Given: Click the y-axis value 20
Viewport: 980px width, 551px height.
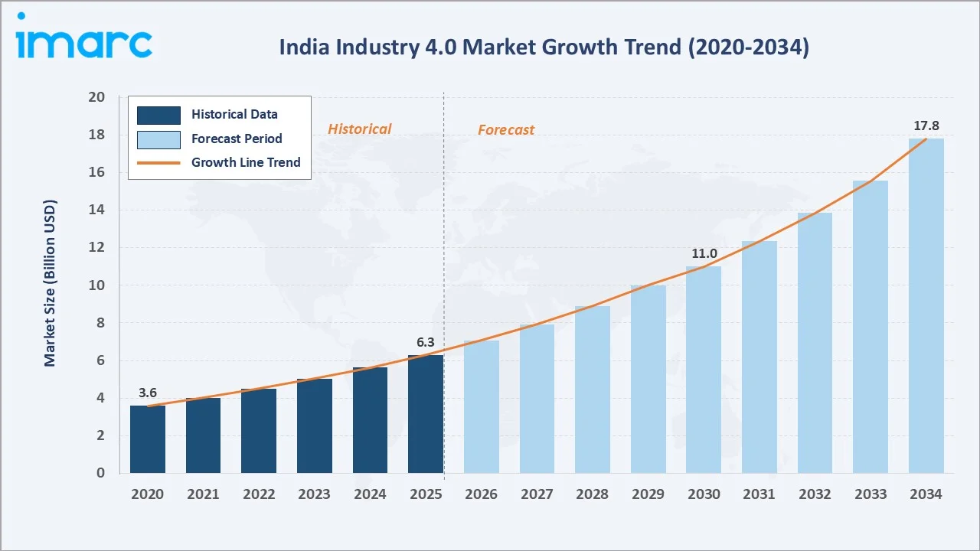Looking at the screenshot, I should (96, 97).
